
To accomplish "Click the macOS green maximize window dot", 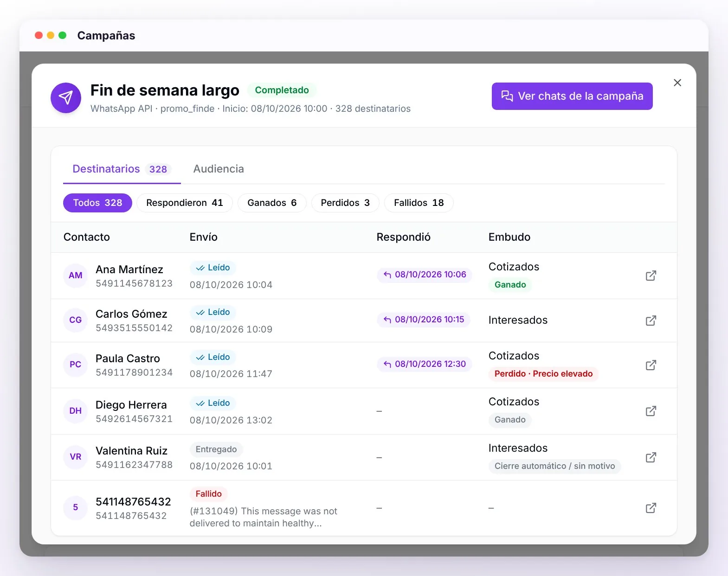I will (x=63, y=35).
